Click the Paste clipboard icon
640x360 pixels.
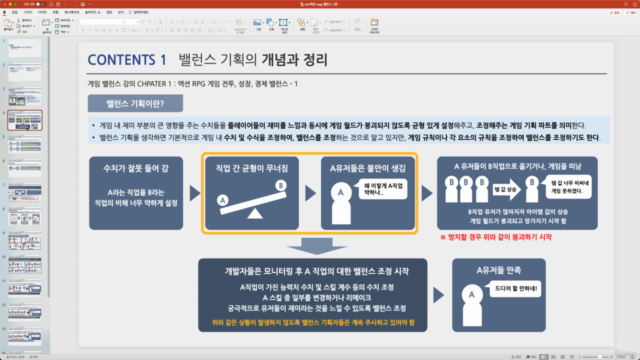pyautogui.click(x=7, y=23)
